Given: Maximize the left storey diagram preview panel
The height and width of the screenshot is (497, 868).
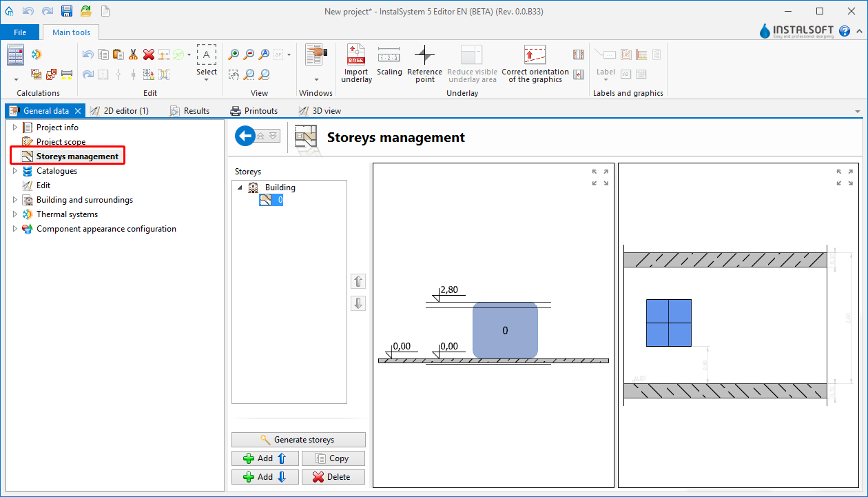Looking at the screenshot, I should pyautogui.click(x=600, y=177).
